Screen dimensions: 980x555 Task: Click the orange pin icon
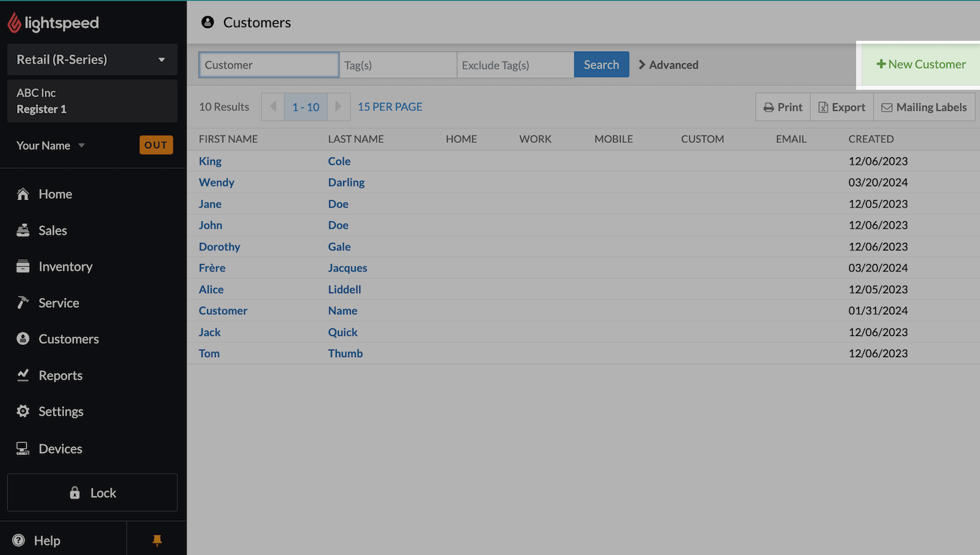tap(157, 541)
